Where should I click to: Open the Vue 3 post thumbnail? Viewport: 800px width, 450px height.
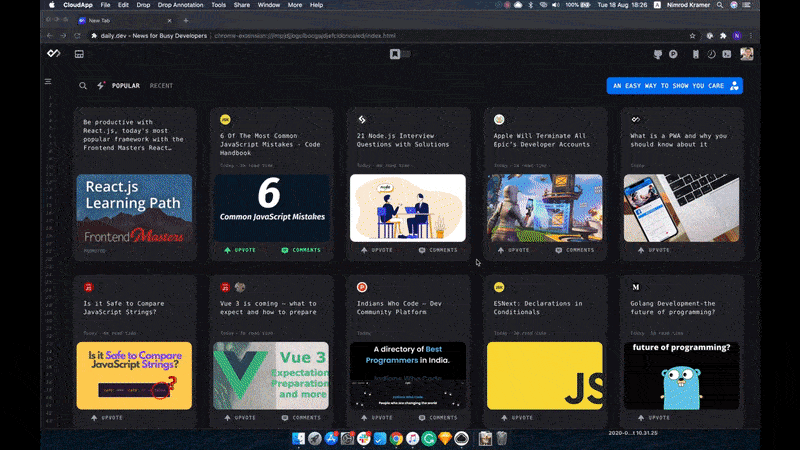coord(271,376)
